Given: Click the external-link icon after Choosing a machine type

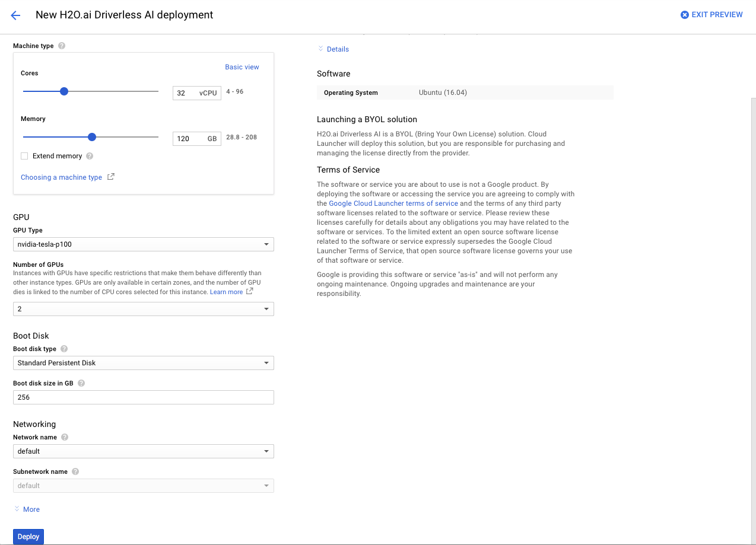Looking at the screenshot, I should click(x=111, y=176).
